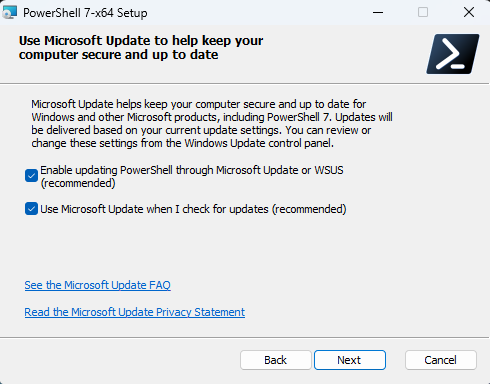Read the Microsoft Update Privacy Statement

coord(135,312)
